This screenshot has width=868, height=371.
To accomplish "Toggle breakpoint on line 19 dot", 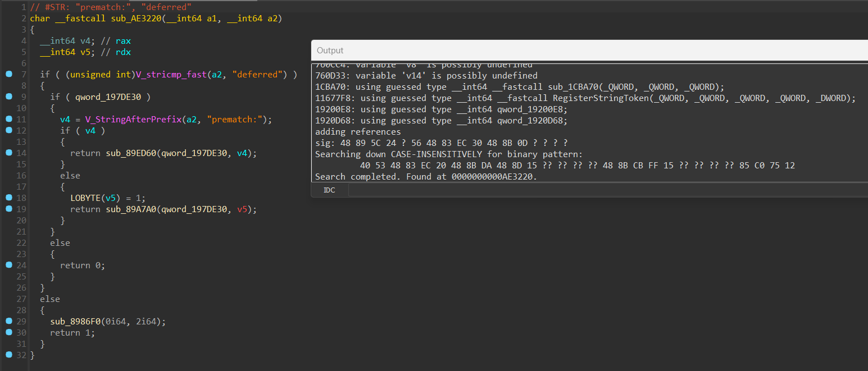I will [x=9, y=209].
